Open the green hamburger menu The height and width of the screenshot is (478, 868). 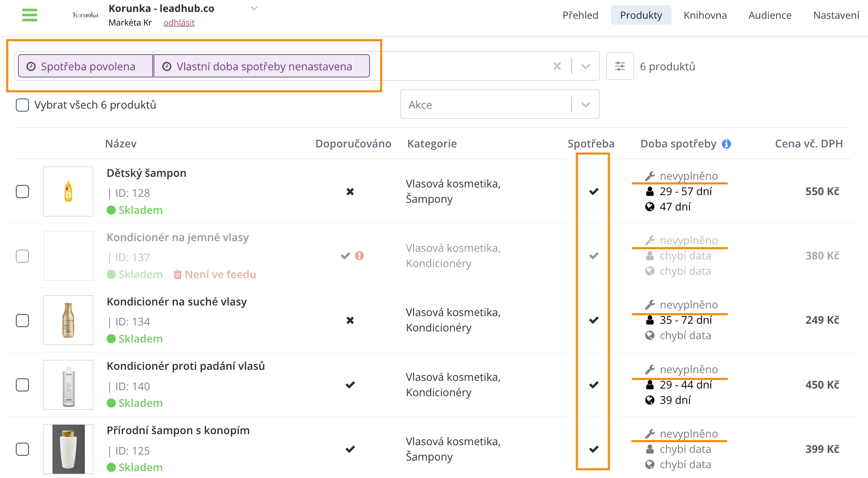pos(29,15)
